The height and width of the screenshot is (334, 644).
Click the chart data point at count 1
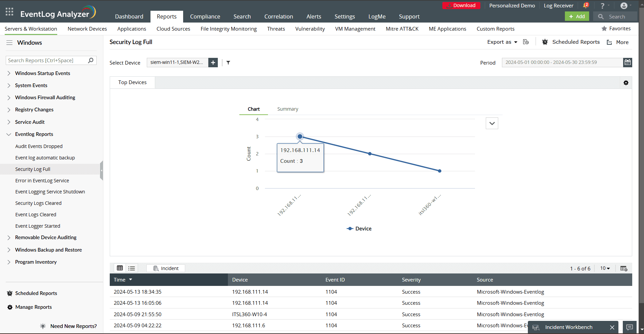pyautogui.click(x=440, y=171)
